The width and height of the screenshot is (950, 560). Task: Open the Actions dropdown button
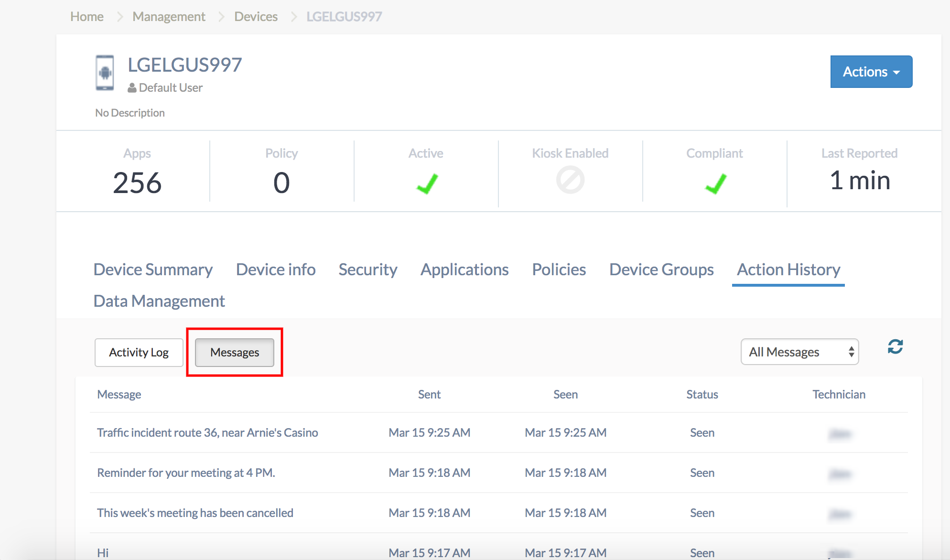coord(871,72)
